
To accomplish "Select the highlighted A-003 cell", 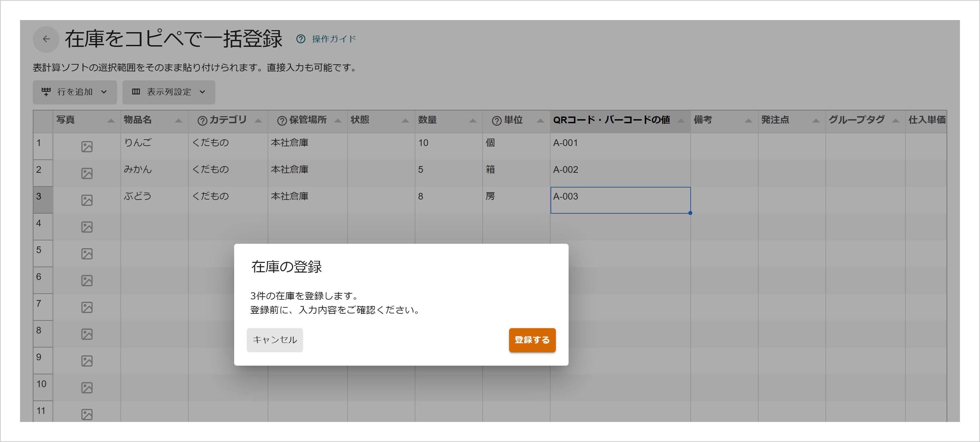I will (x=620, y=200).
